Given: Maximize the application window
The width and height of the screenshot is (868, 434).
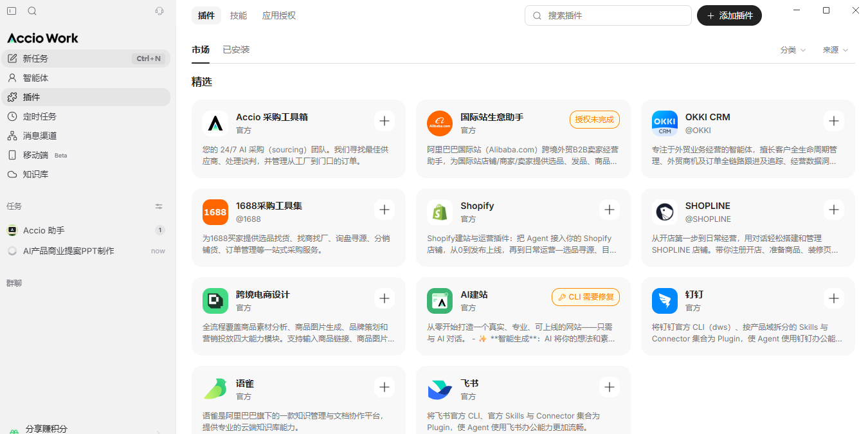Looking at the screenshot, I should [826, 10].
